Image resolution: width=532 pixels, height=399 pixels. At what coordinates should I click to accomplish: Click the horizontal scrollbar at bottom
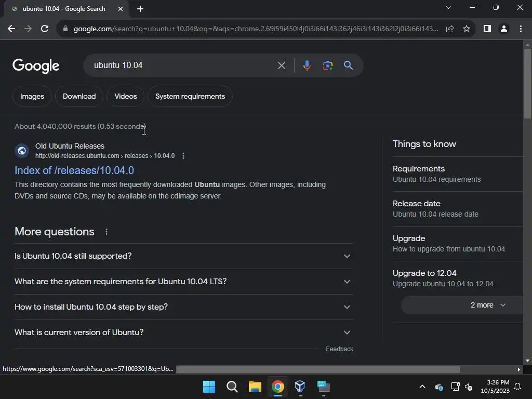[318, 369]
